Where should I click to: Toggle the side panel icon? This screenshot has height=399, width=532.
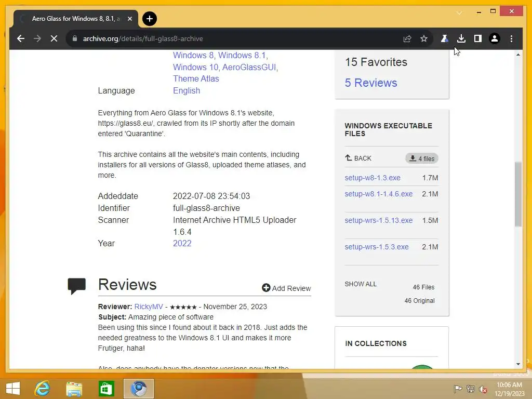point(478,38)
